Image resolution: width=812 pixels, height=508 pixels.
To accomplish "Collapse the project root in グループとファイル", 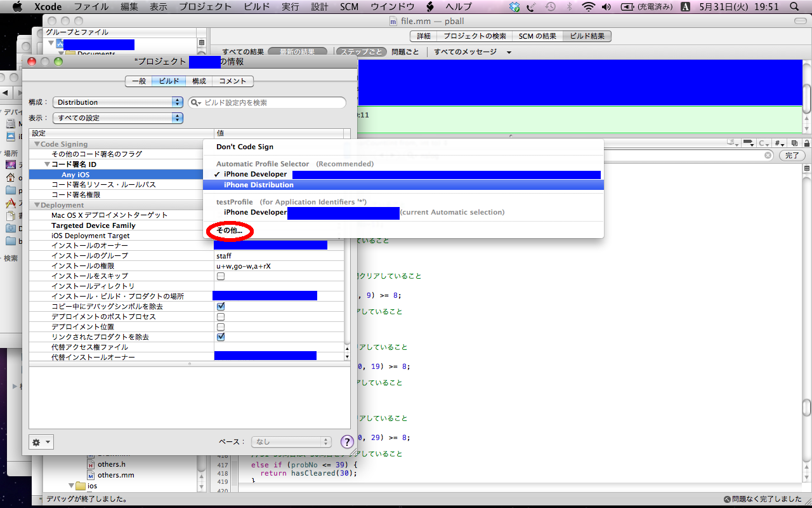I will point(51,43).
